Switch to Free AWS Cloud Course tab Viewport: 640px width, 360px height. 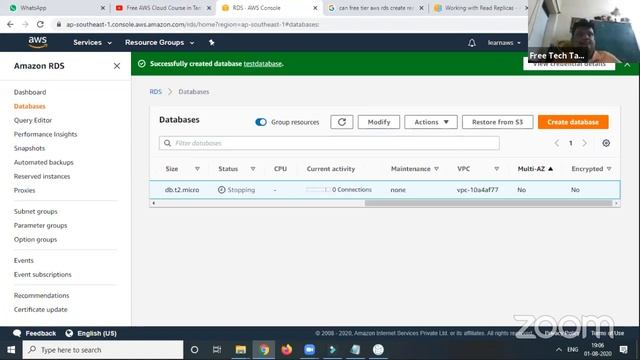(162, 8)
